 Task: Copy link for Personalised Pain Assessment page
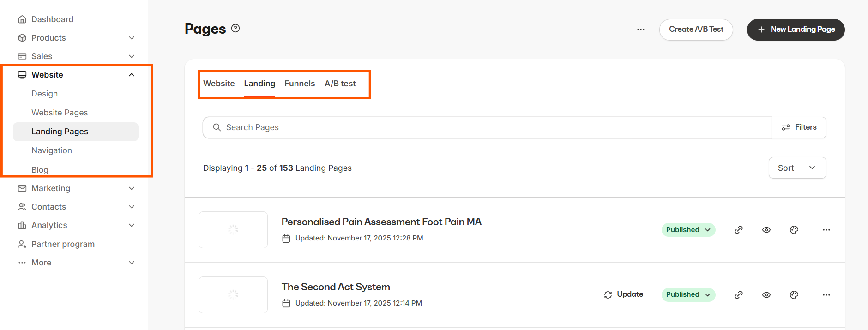point(738,230)
